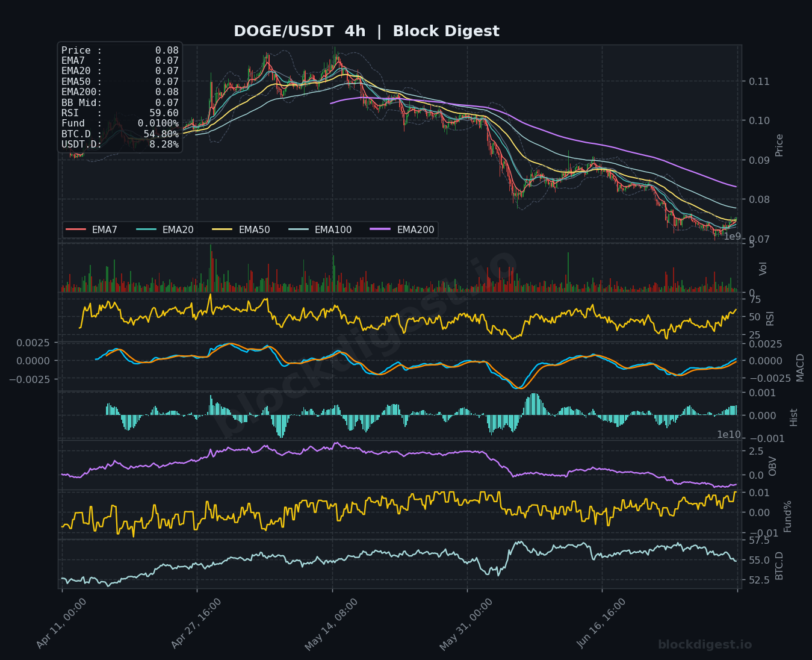The width and height of the screenshot is (812, 660).
Task: Click the 0.001 tick on Hist axis
Action: tap(762, 393)
